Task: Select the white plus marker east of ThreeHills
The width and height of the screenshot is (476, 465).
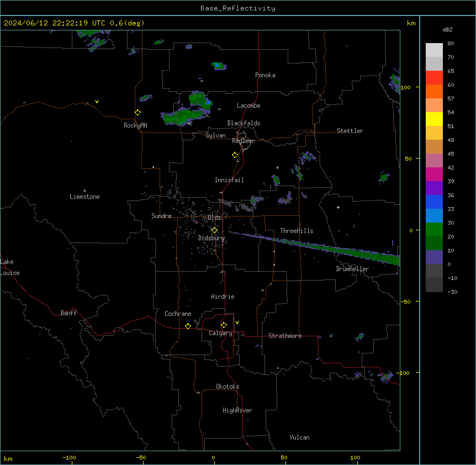Action: click(338, 207)
